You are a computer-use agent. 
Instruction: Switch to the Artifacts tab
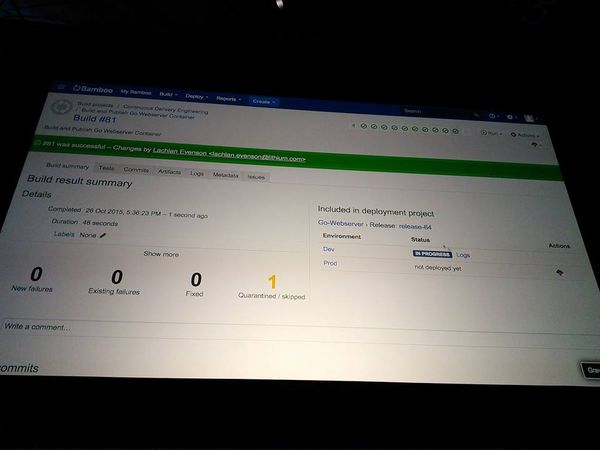170,171
